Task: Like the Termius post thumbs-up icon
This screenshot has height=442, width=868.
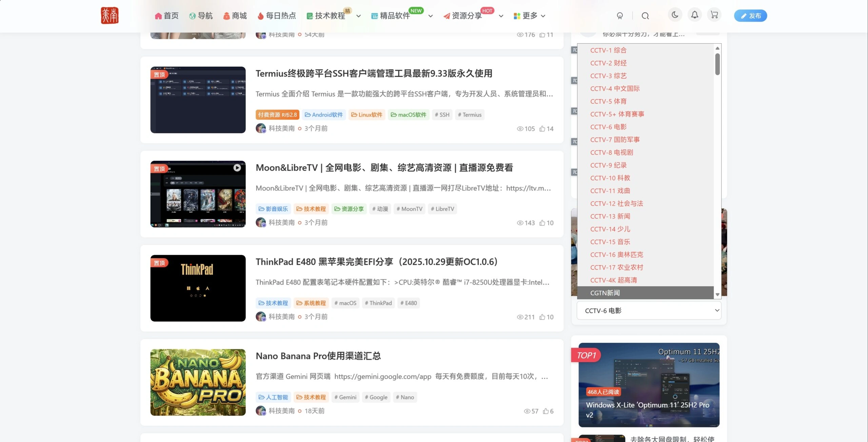Action: [x=542, y=129]
